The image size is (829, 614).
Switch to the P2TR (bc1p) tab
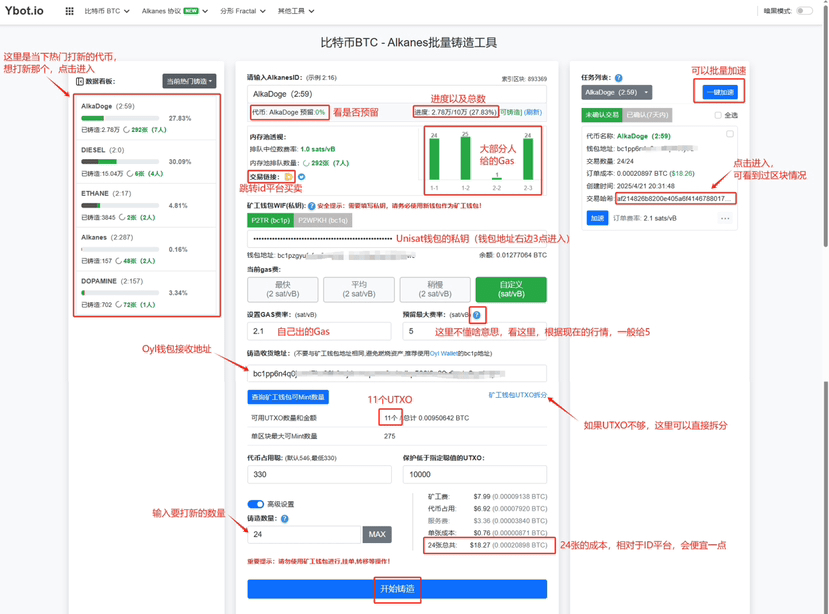[270, 220]
